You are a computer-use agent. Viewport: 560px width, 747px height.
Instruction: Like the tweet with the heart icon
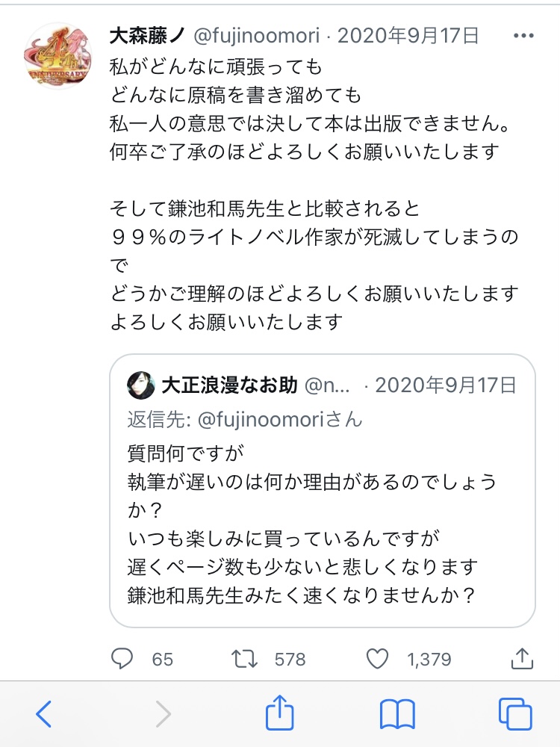click(379, 658)
